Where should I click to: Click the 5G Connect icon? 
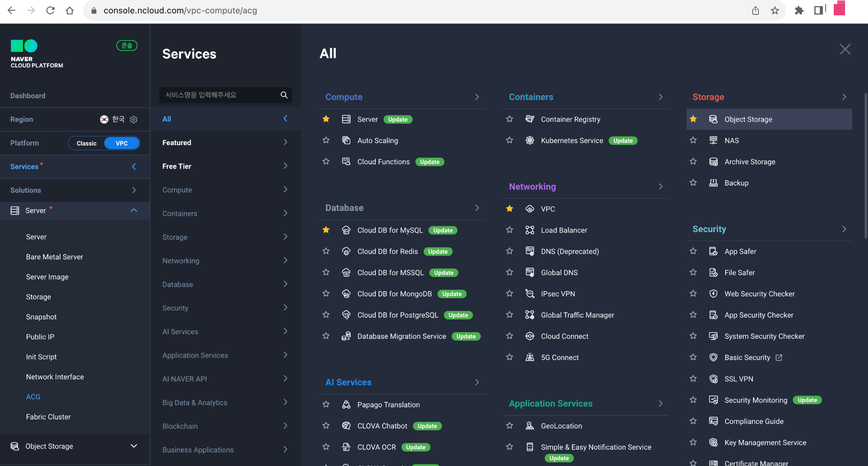pos(530,357)
